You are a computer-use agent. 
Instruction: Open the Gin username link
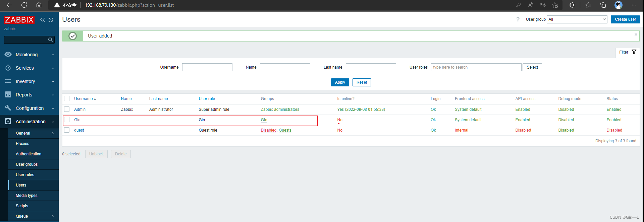point(77,120)
